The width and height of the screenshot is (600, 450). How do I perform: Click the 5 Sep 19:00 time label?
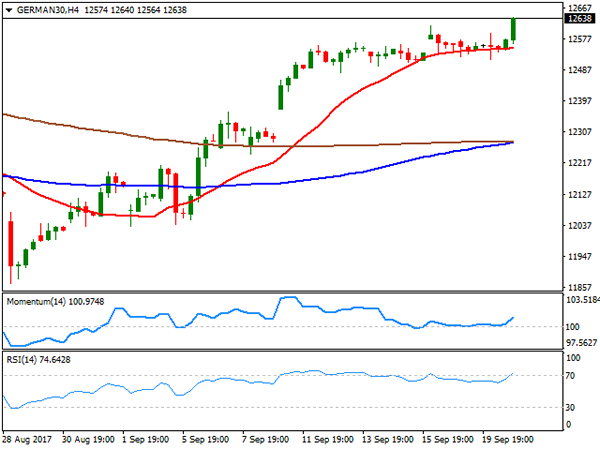tap(205, 439)
